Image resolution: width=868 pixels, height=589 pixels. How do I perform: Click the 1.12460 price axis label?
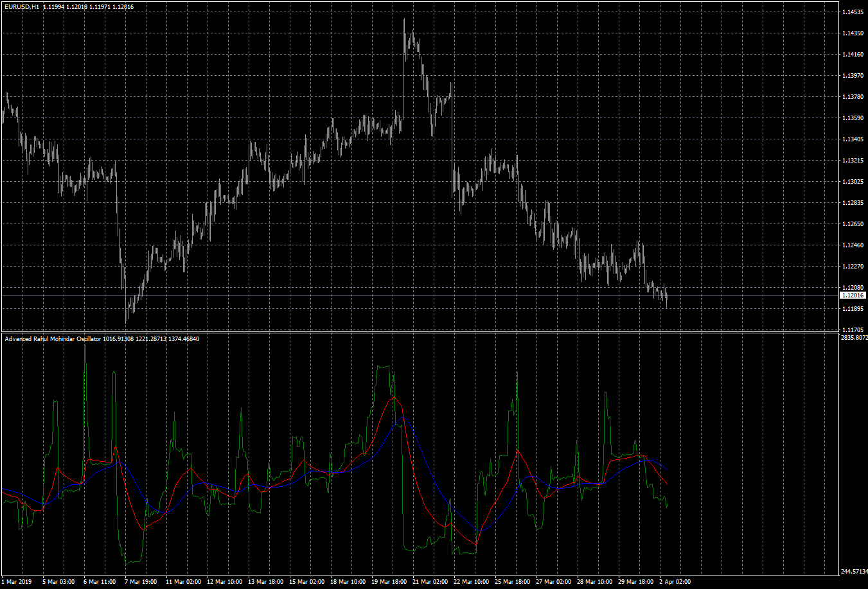[853, 245]
